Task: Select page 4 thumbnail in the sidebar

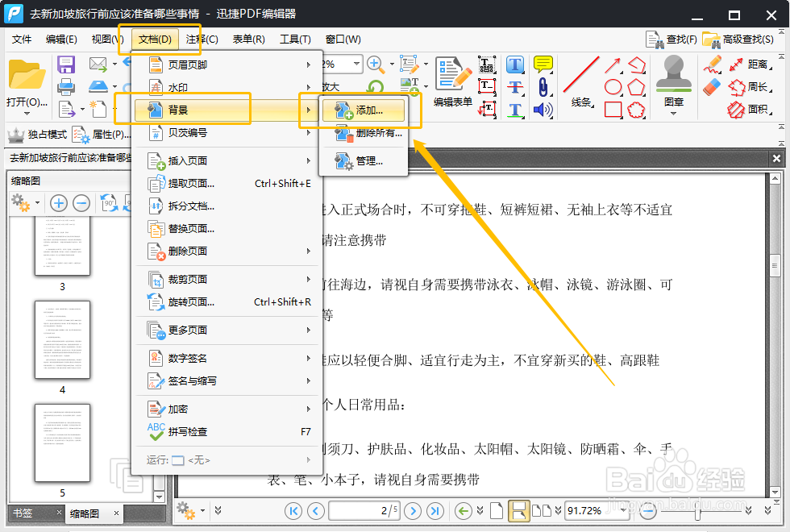Action: [x=62, y=340]
